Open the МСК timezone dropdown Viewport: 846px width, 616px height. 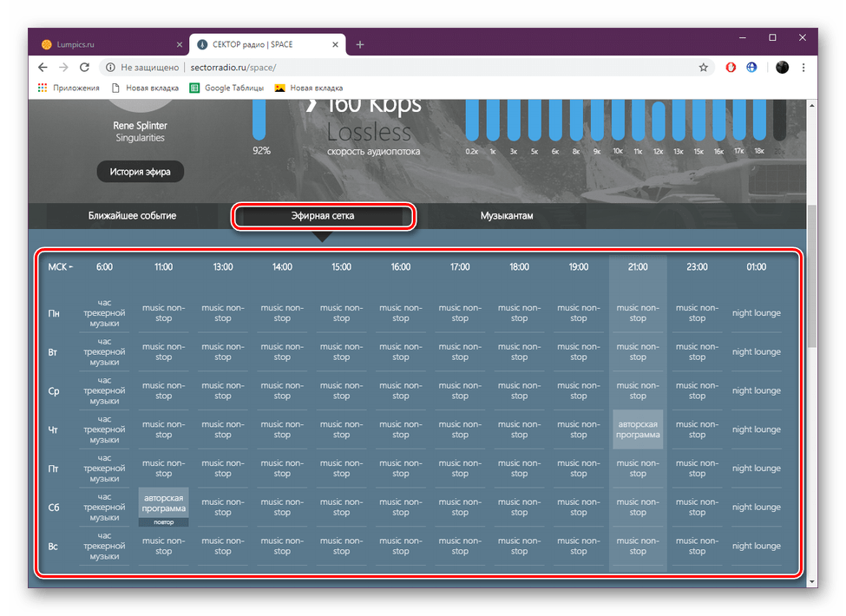(61, 267)
